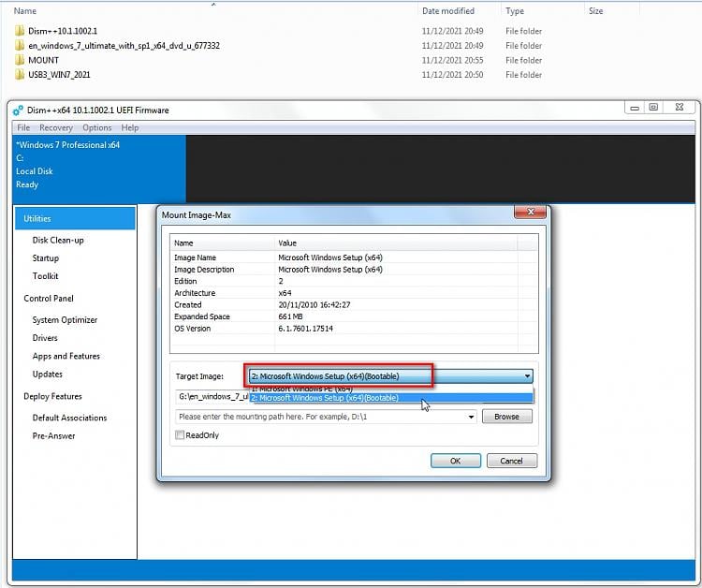Select Deploy Features section
The width and height of the screenshot is (702, 588).
click(52, 397)
